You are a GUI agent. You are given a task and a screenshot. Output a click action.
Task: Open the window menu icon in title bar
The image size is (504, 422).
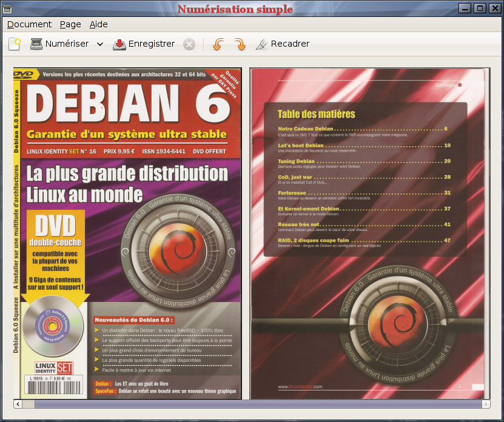(x=7, y=8)
